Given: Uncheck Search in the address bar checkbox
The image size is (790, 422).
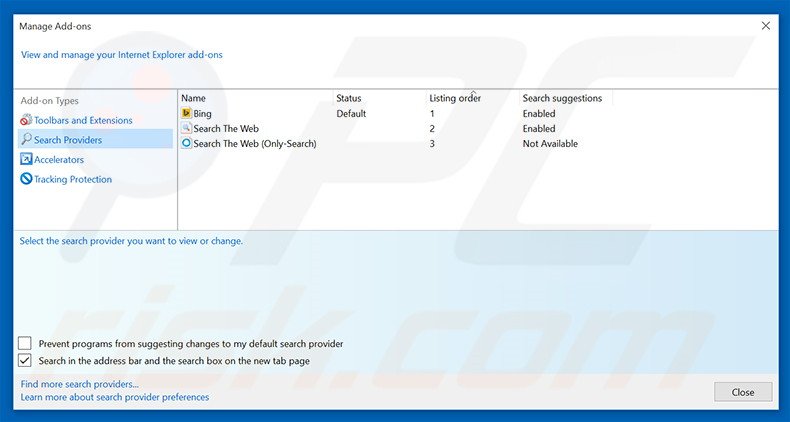Looking at the screenshot, I should [25, 361].
